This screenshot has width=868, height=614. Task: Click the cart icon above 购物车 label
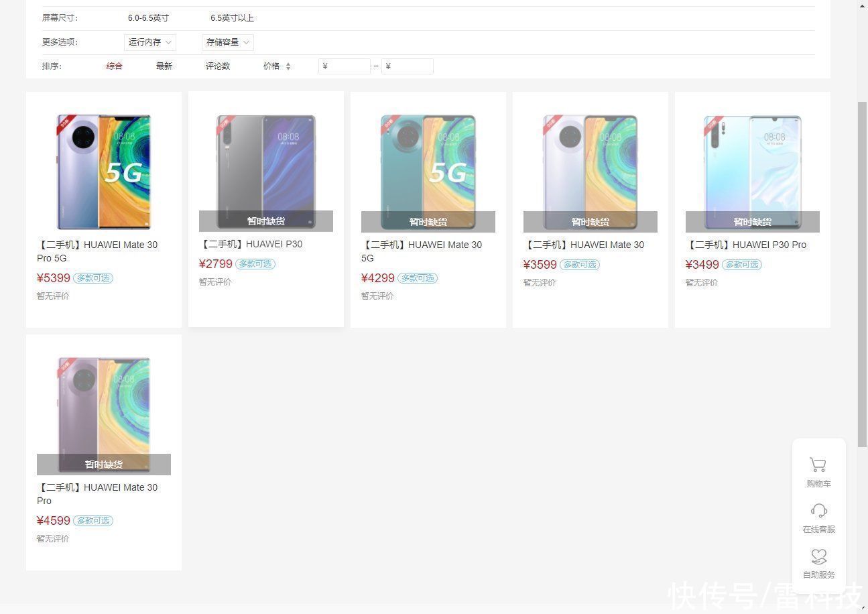818,464
